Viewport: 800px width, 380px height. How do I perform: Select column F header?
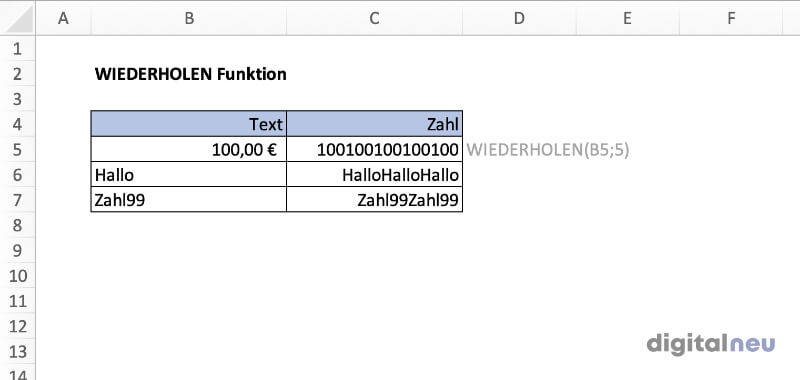coord(731,19)
